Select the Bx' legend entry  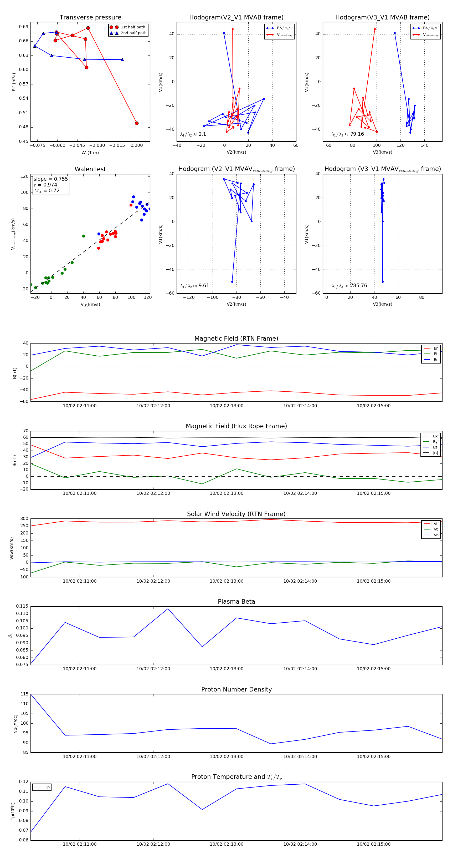pyautogui.click(x=431, y=436)
